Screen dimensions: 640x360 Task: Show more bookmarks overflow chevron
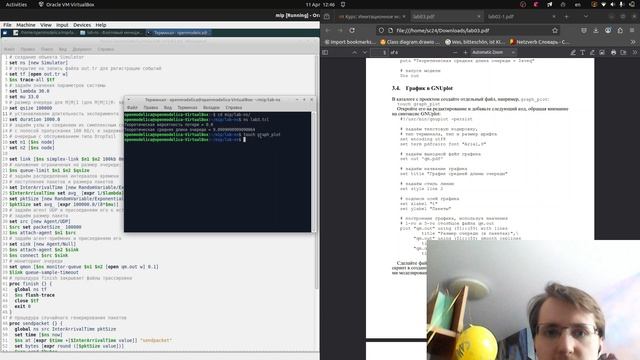(x=633, y=42)
